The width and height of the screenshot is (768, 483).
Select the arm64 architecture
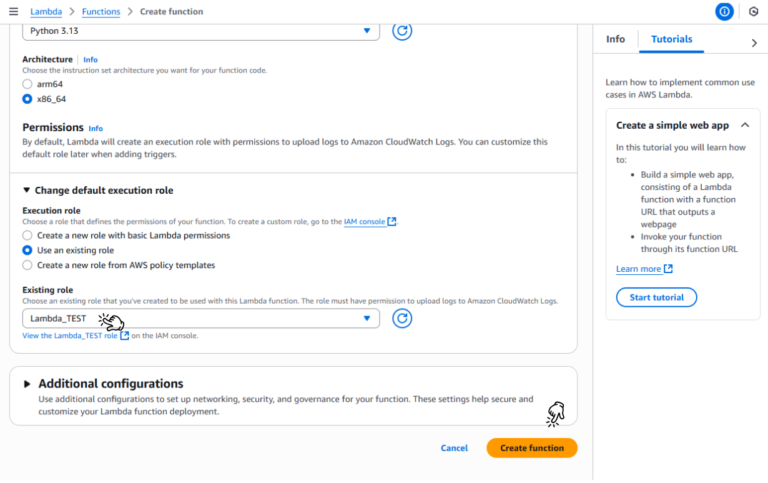28,85
